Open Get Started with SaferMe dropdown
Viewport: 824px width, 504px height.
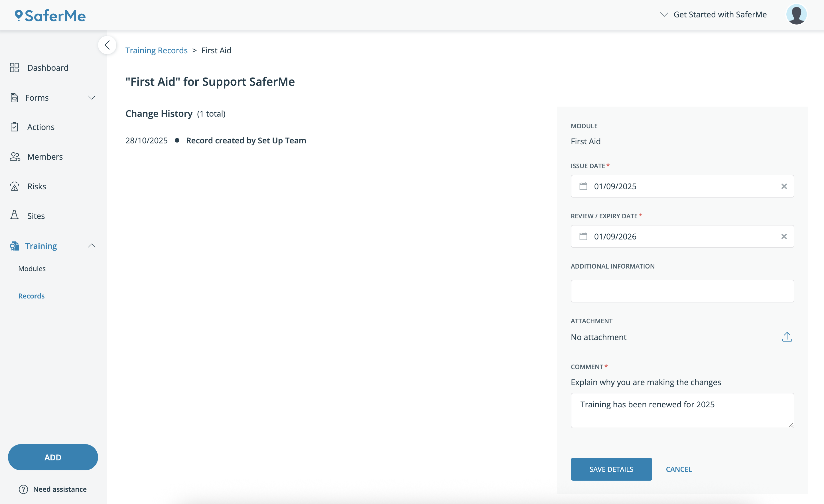(713, 15)
